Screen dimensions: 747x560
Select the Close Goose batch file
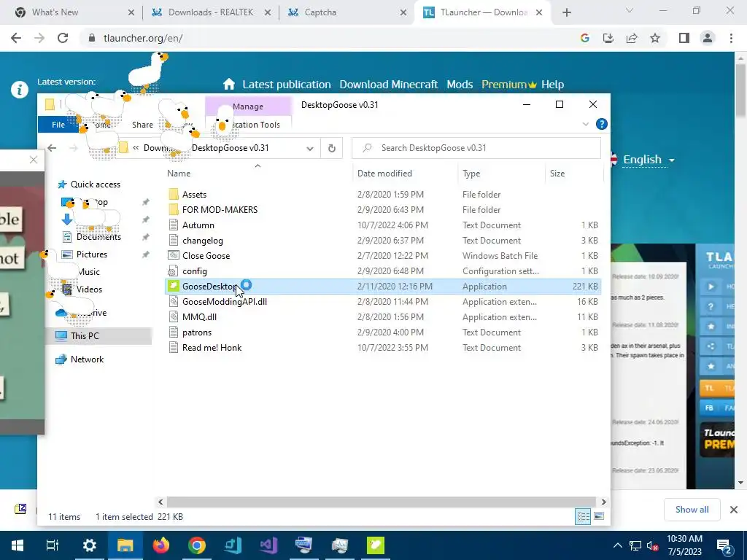tap(206, 256)
